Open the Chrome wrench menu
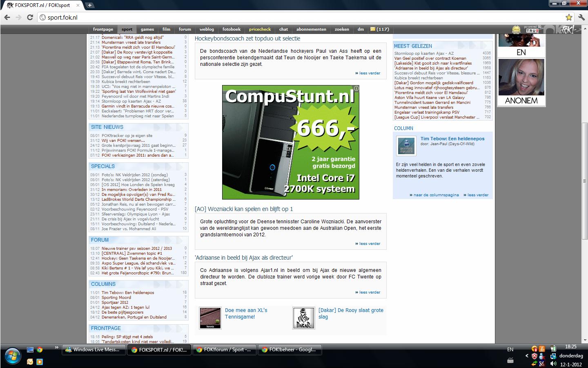Viewport: 588px width, 368px height. [581, 17]
